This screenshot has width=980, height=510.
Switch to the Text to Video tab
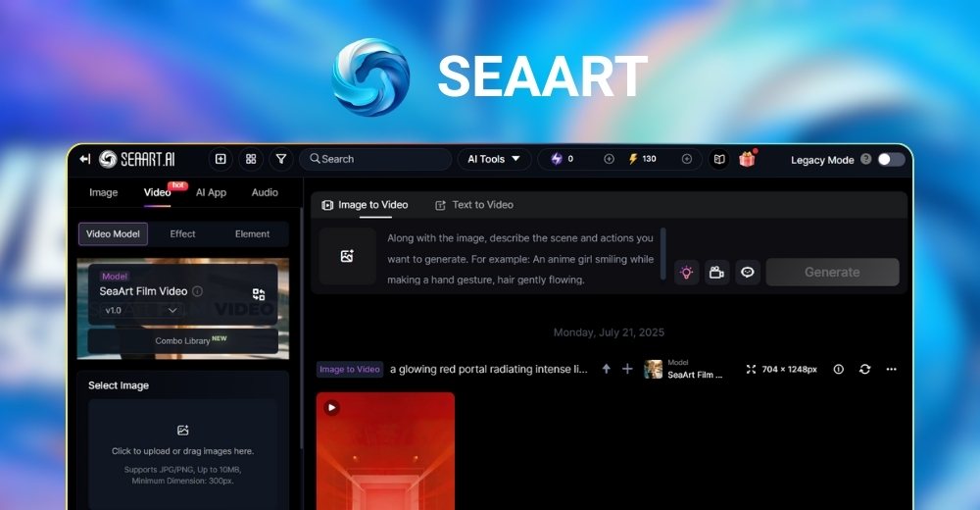(x=474, y=205)
